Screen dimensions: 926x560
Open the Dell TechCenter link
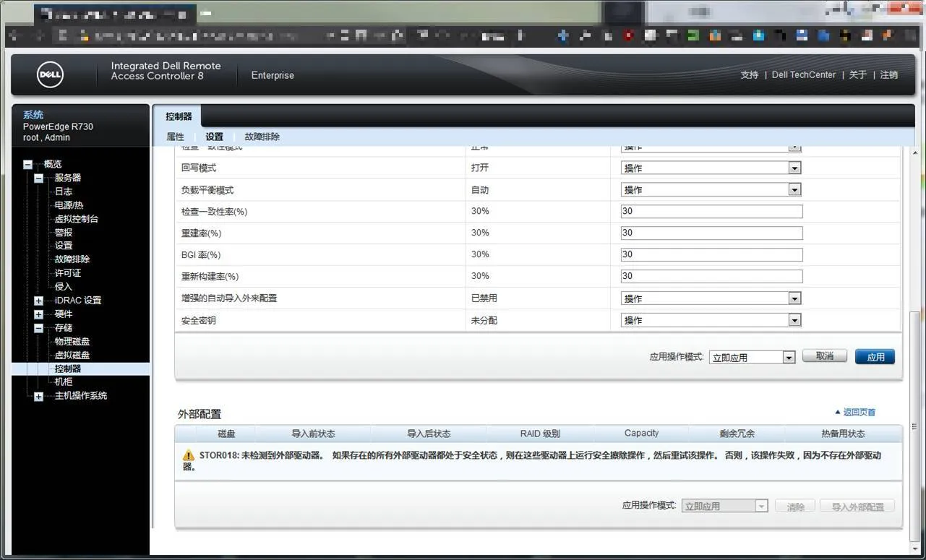804,75
